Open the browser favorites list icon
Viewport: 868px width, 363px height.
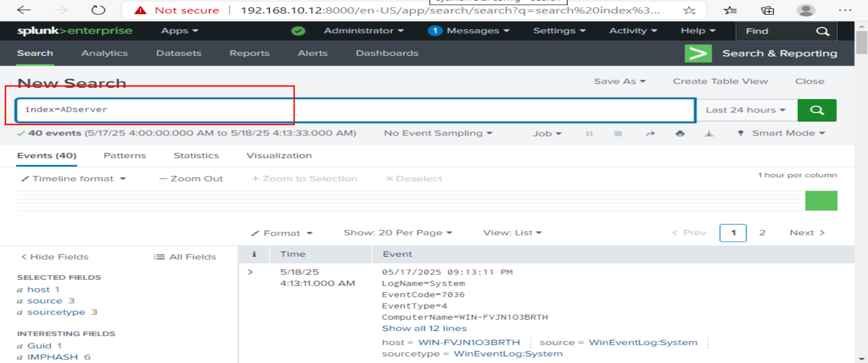[730, 10]
